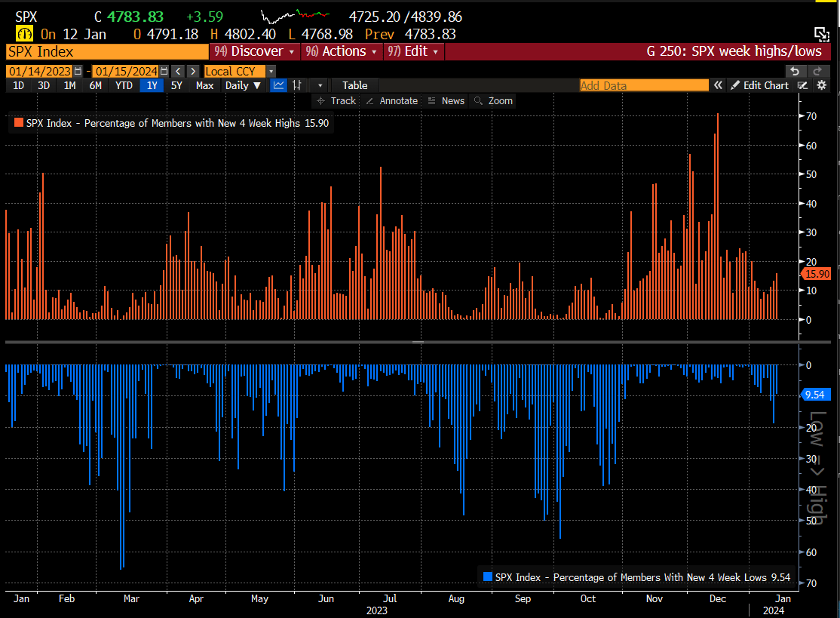Select the line chart type icon
840x618 pixels.
coord(279,85)
